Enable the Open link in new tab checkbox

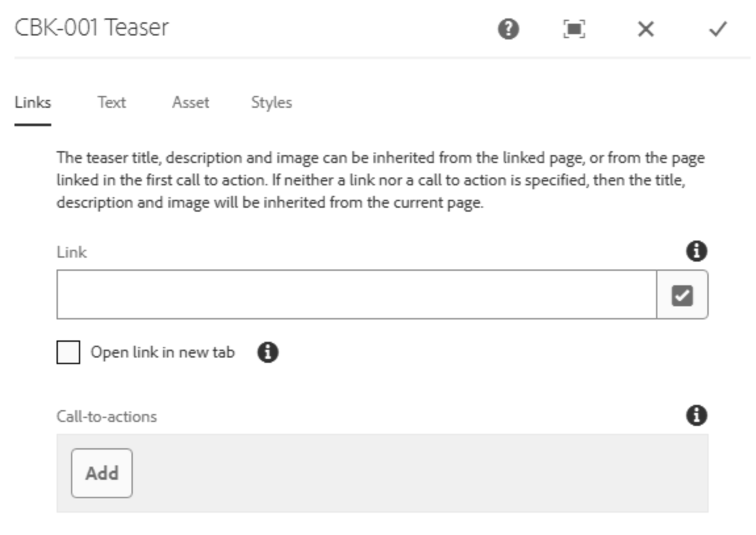point(68,353)
